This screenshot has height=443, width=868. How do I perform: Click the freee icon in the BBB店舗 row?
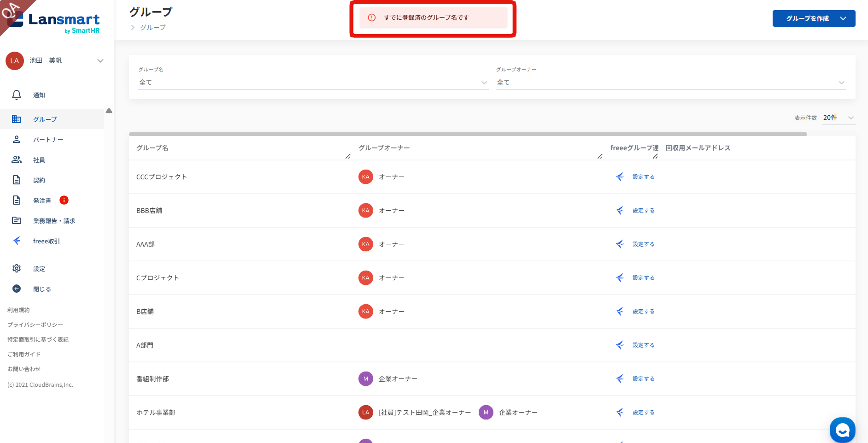620,211
